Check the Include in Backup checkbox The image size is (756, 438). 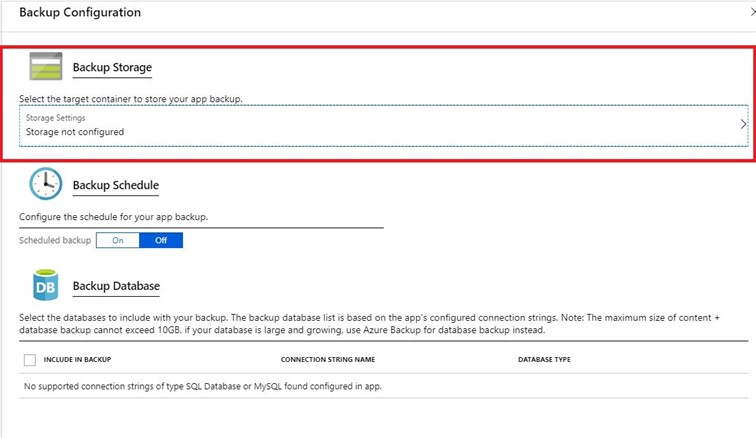[x=30, y=360]
